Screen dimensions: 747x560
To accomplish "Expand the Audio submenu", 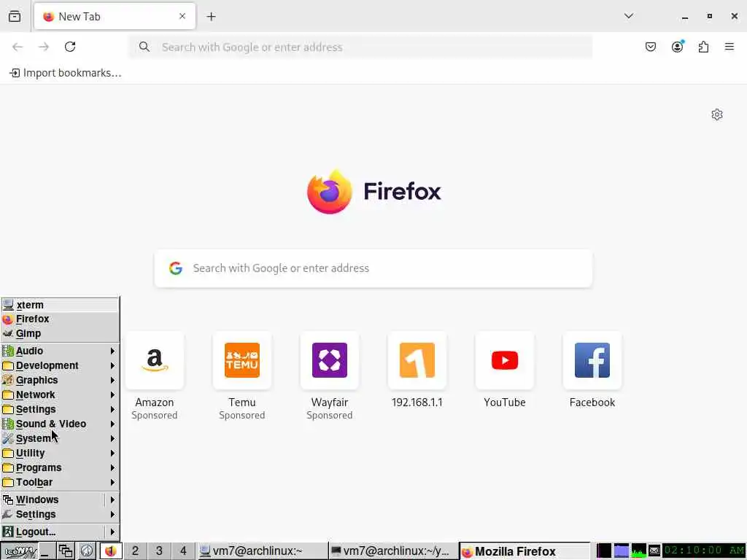I will pyautogui.click(x=60, y=351).
